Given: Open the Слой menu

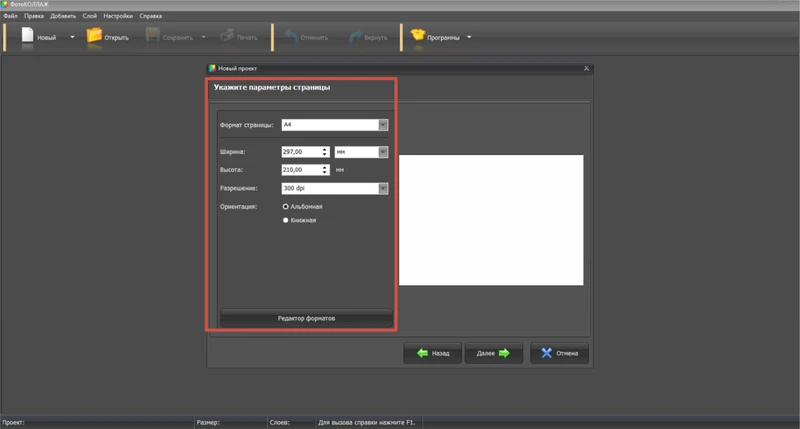Looking at the screenshot, I should (89, 16).
